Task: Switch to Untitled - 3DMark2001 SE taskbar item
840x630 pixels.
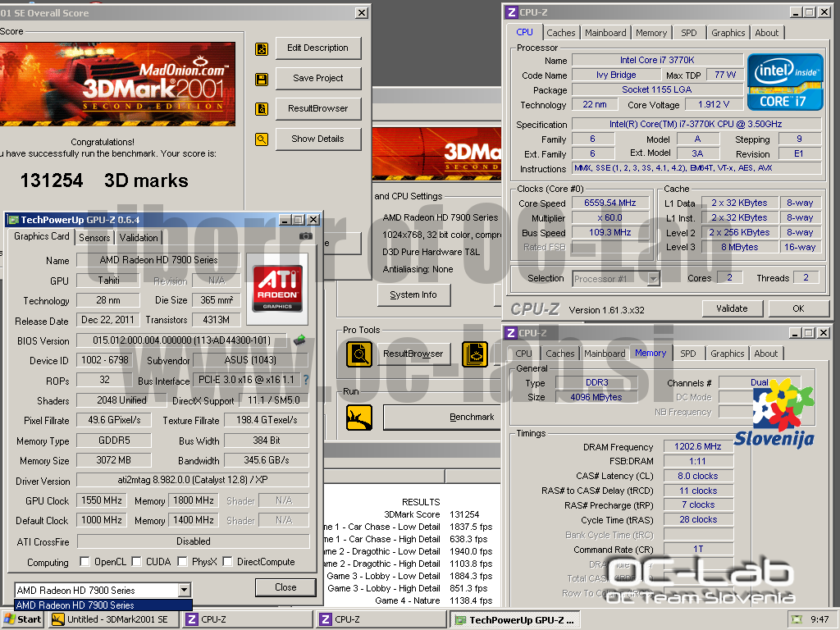Action: pos(113,619)
